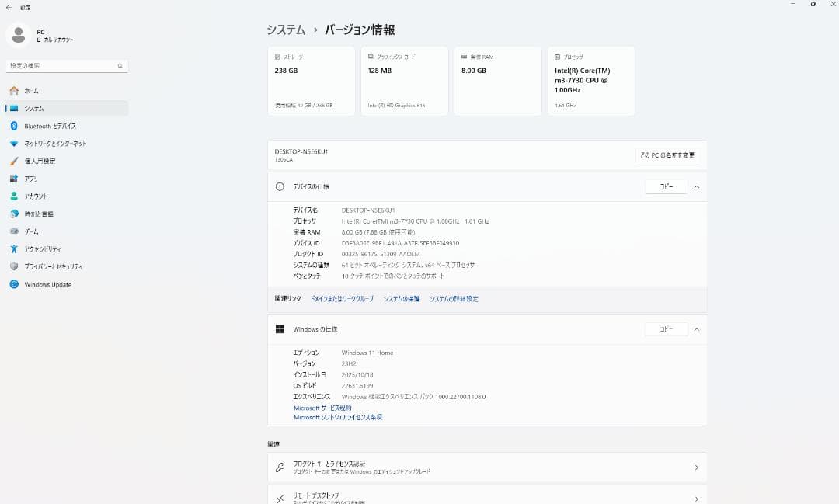Open 個人用設定 paintbrush icon
839x504 pixels.
point(14,161)
